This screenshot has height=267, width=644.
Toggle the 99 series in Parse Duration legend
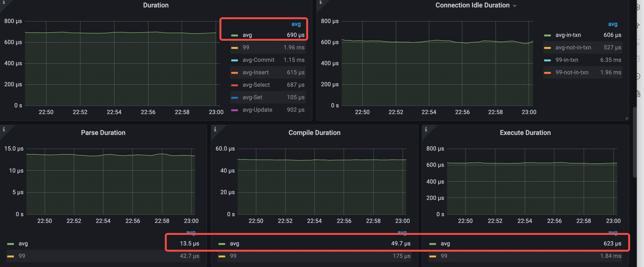click(x=22, y=256)
